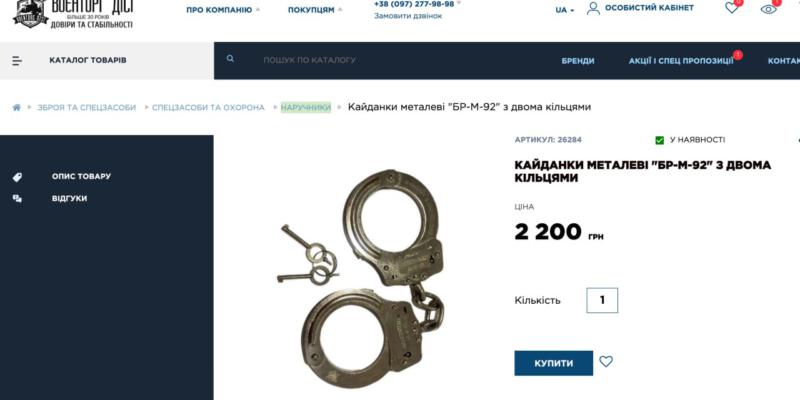The width and height of the screenshot is (800, 400).
Task: Click the Купити button
Action: tap(554, 363)
